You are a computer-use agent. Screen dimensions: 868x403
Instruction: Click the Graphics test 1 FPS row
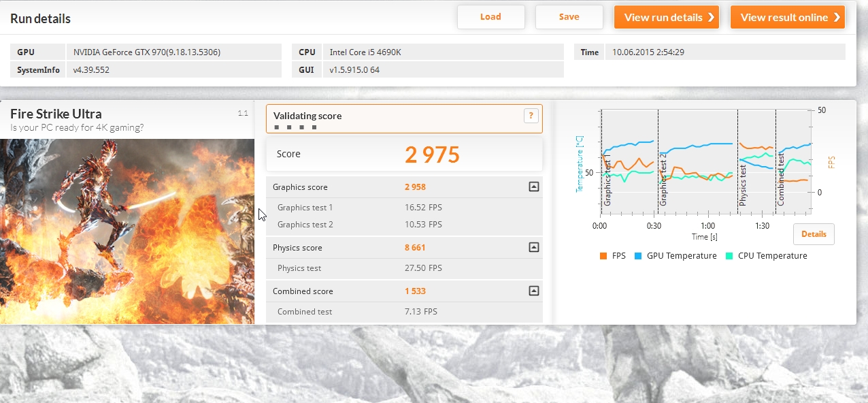(404, 208)
